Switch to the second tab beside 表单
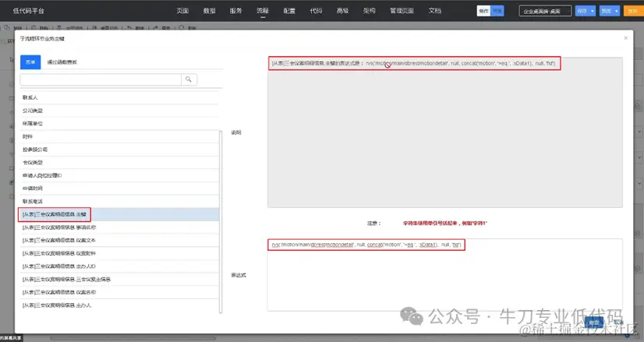This screenshot has height=342, width=644. (x=62, y=62)
